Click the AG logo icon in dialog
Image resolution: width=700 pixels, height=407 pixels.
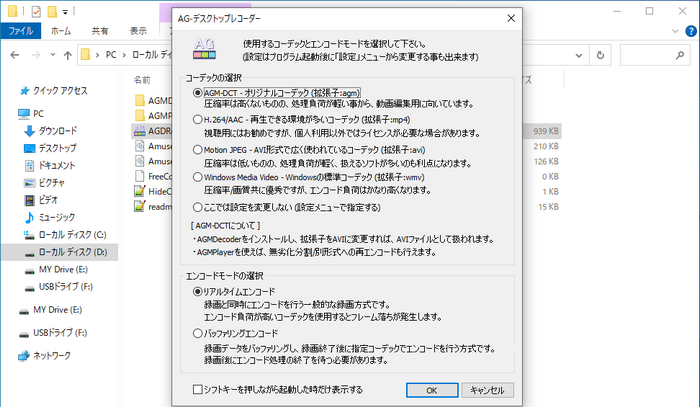pos(204,49)
